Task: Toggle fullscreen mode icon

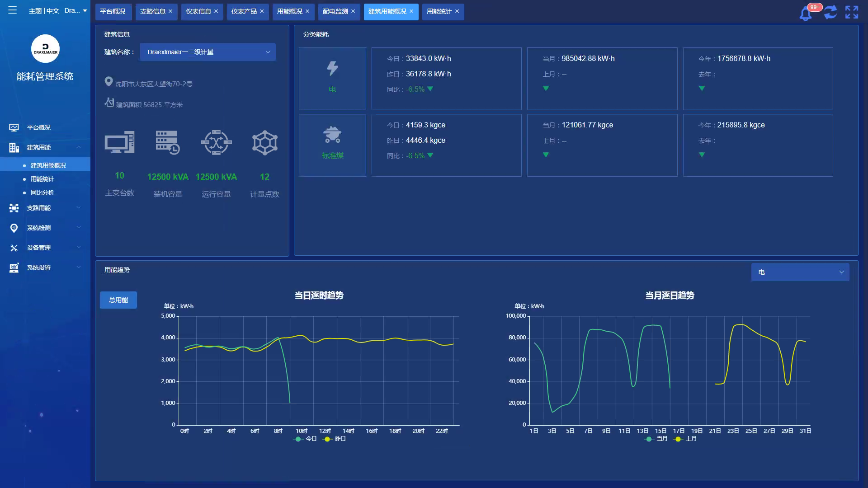Action: point(852,12)
